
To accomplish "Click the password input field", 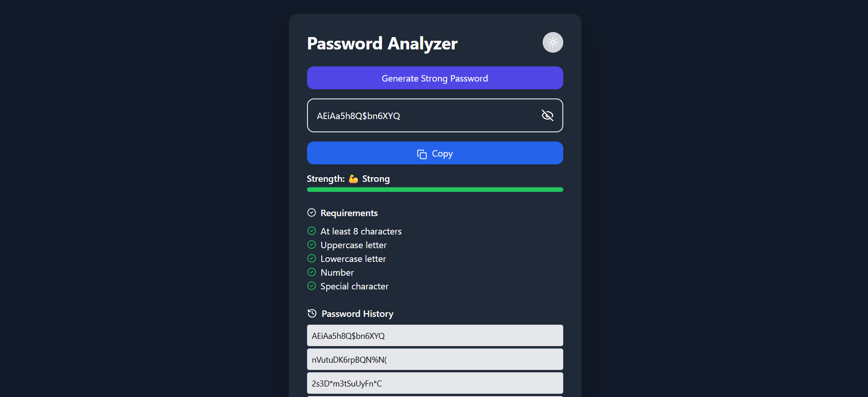I will pyautogui.click(x=412, y=115).
